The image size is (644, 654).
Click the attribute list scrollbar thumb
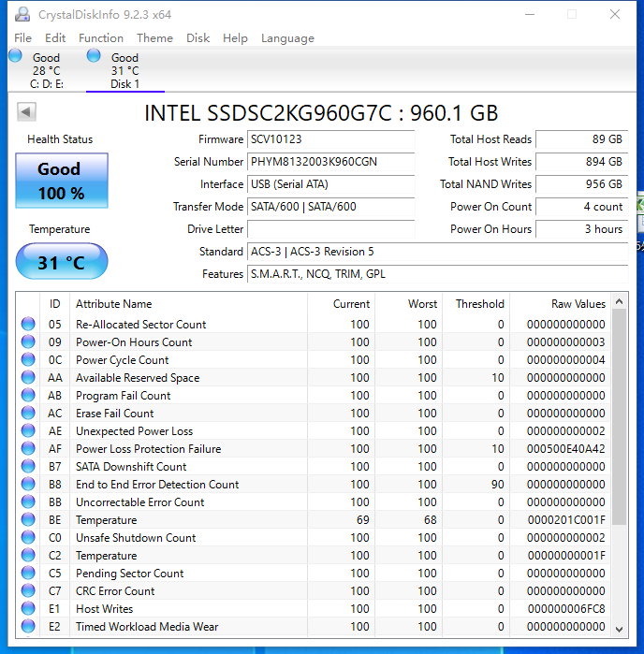[620, 417]
